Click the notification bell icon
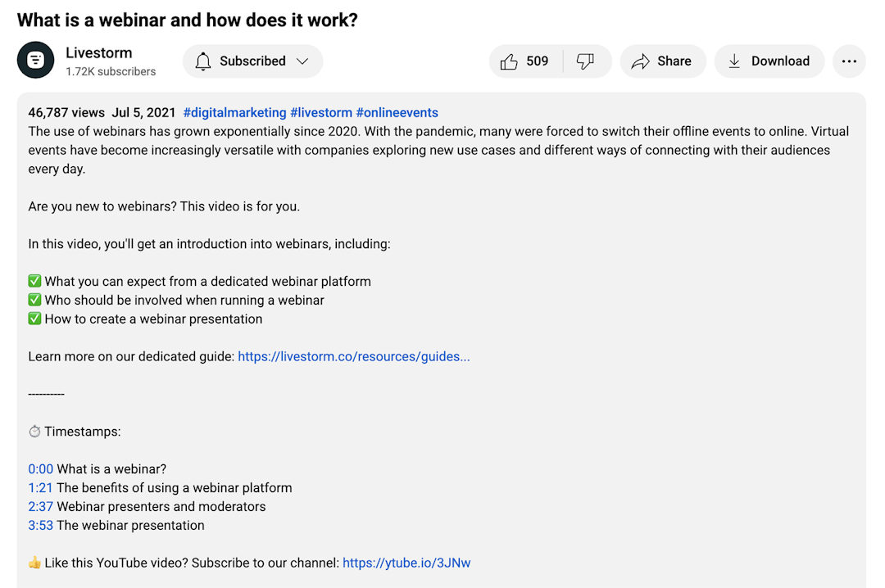885x588 pixels. pyautogui.click(x=203, y=61)
